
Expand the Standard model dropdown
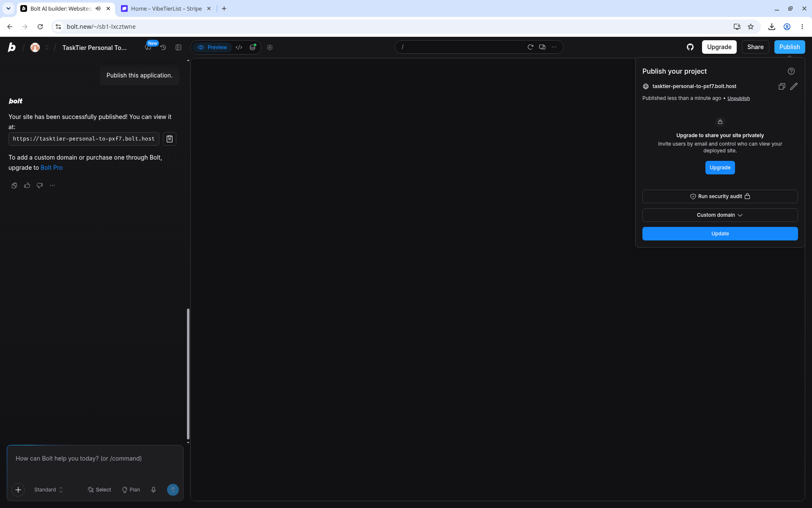click(48, 490)
